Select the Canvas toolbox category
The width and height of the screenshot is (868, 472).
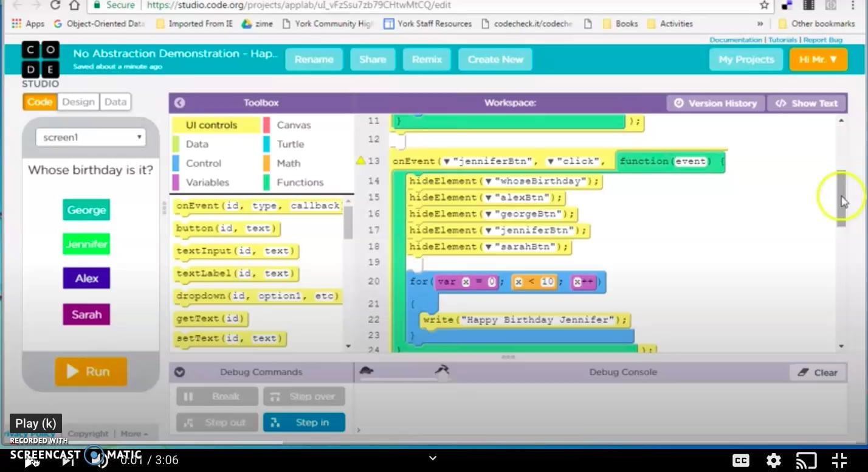click(x=294, y=125)
